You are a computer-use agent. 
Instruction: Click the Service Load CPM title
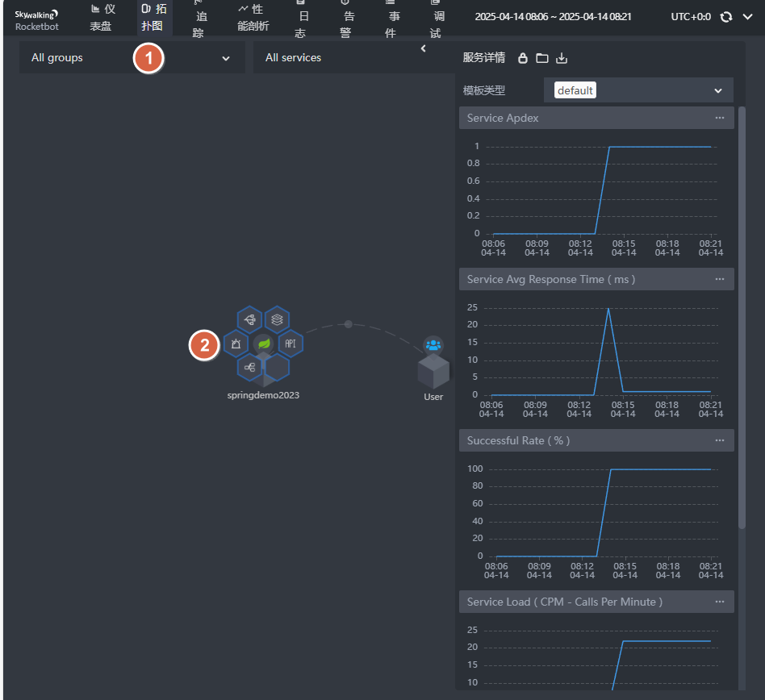[x=565, y=602]
